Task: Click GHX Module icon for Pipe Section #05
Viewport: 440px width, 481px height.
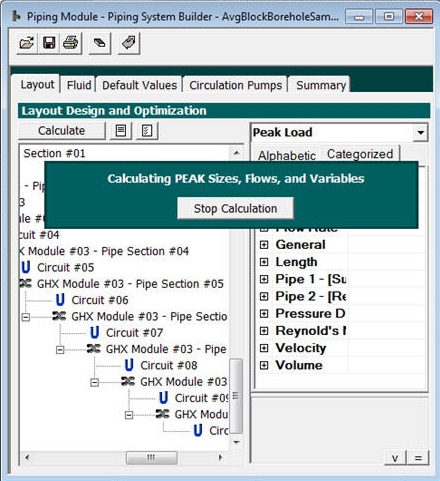Action: click(26, 284)
